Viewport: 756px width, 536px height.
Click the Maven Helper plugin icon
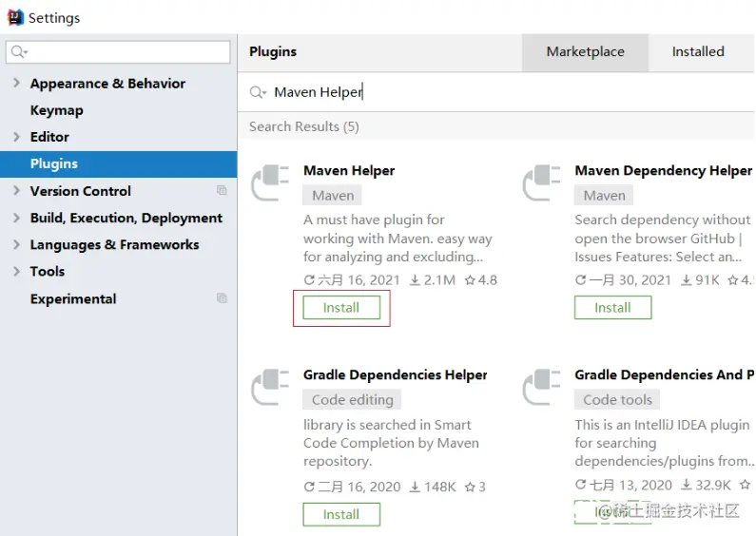[x=270, y=182]
